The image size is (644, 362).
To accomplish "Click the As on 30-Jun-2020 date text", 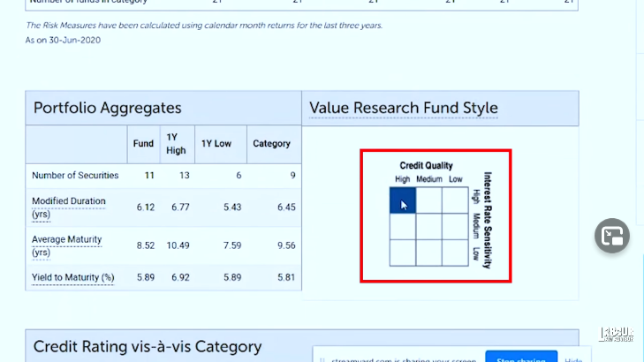I will [x=63, y=41].
